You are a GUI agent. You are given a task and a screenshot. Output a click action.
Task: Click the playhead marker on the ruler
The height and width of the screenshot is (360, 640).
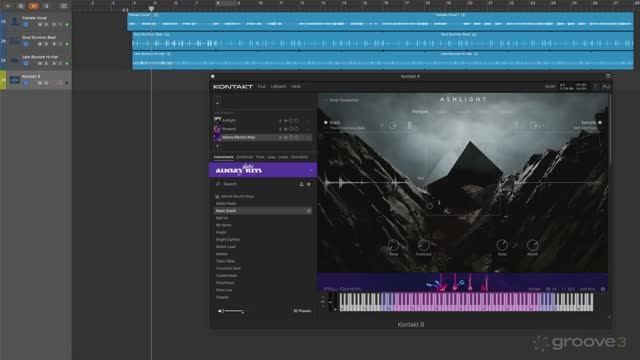[x=151, y=8]
